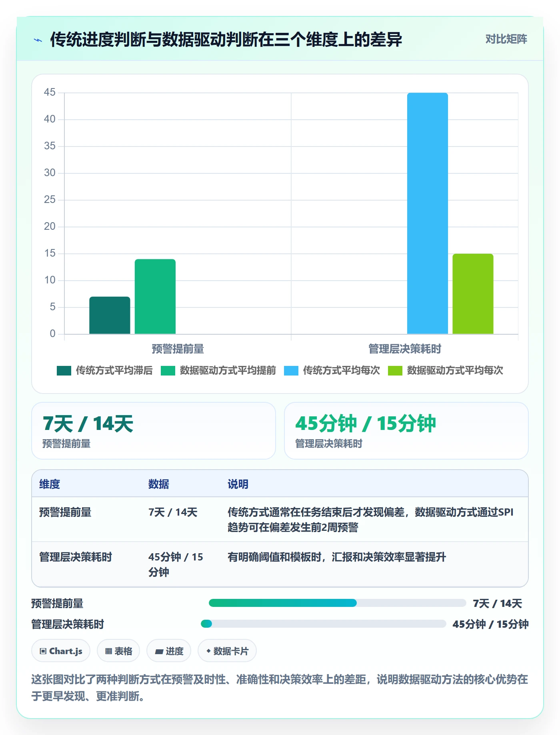560x735 pixels.
Task: Click the bright green legend color box
Action: pos(168,371)
